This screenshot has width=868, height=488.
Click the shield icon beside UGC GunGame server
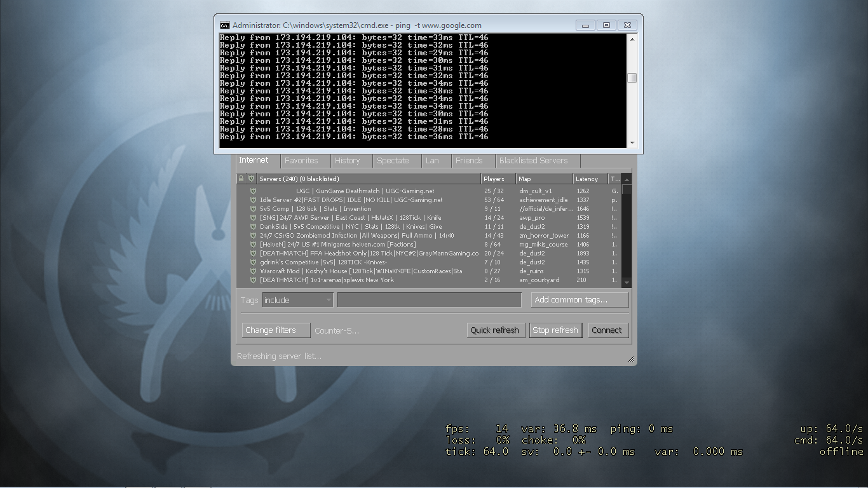pos(254,191)
